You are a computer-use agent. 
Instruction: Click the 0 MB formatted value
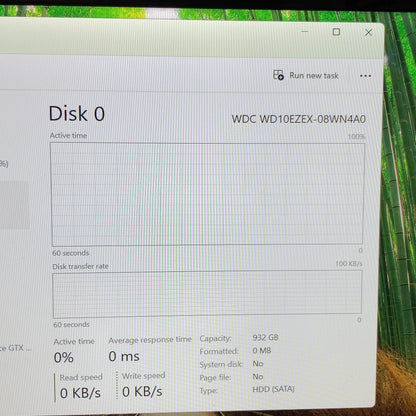(262, 350)
